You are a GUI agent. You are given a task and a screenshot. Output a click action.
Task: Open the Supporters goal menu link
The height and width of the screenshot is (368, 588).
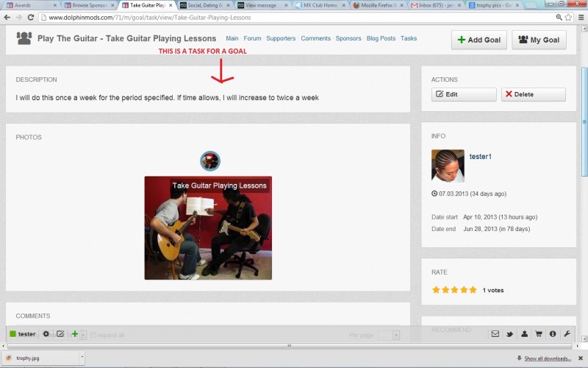[281, 38]
